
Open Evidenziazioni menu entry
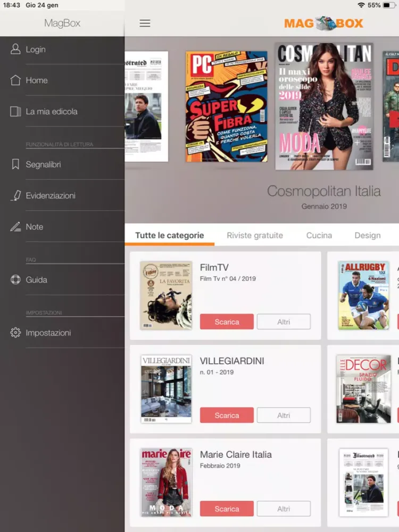pos(62,195)
